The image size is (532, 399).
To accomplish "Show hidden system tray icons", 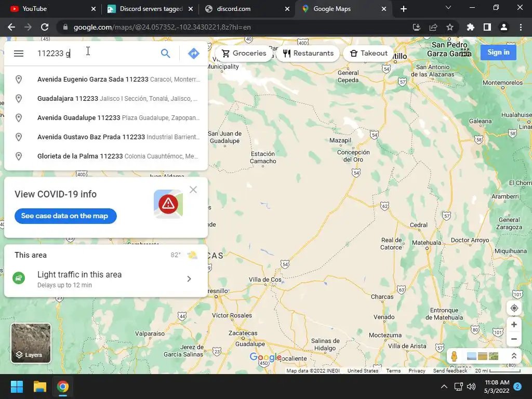I will (444, 387).
